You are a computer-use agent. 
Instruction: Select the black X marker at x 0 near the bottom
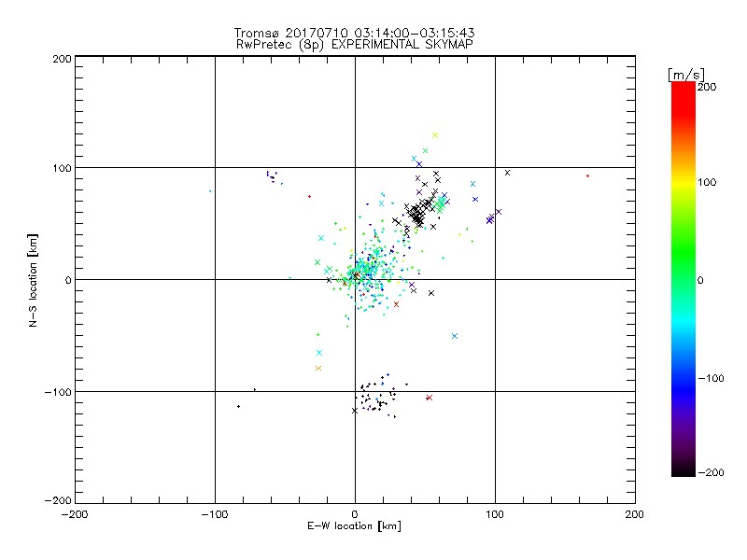point(355,411)
